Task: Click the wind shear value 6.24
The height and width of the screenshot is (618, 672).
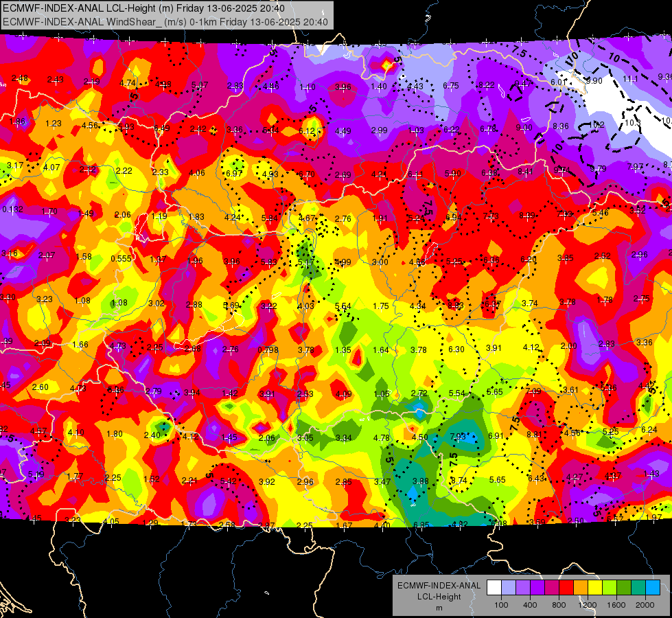Action: 649,429
